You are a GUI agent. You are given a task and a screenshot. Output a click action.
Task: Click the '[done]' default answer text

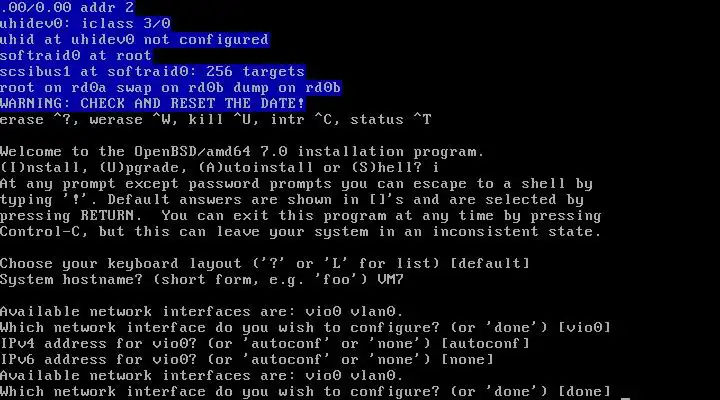[584, 391]
